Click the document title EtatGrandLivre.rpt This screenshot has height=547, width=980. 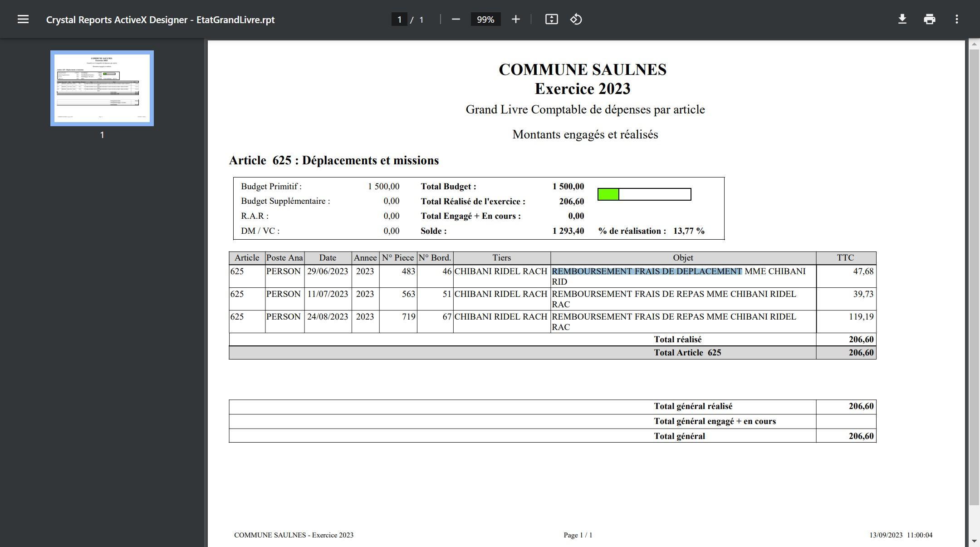160,20
